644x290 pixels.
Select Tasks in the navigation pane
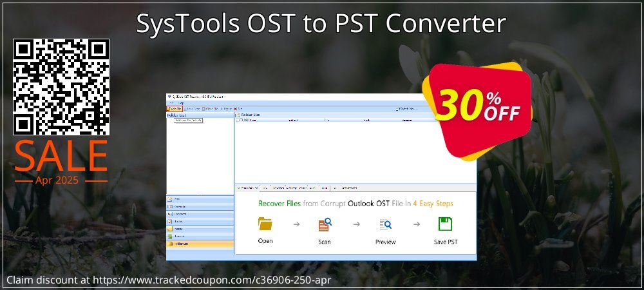[200, 222]
